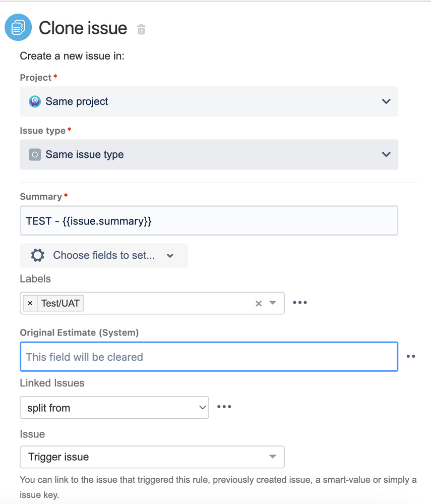The width and height of the screenshot is (431, 504).
Task: Delete the Clone issue action via trash icon
Action: 141,29
